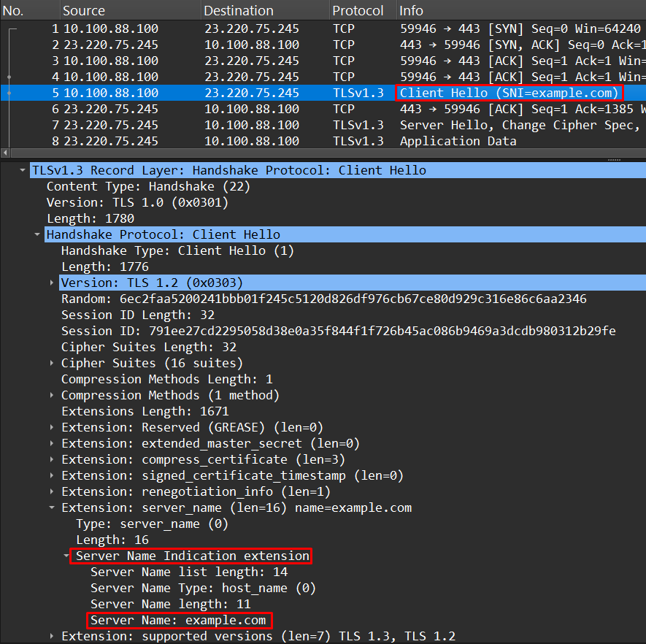Expand the Cipher Suites (16 suites) node

click(50, 363)
